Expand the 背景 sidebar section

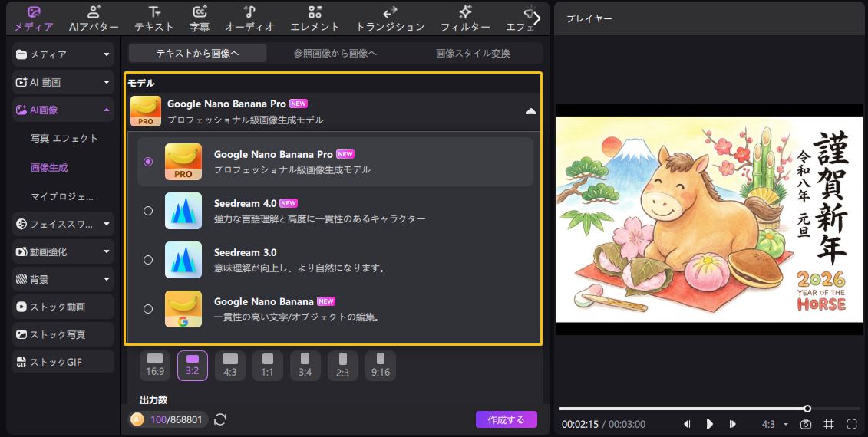(106, 279)
